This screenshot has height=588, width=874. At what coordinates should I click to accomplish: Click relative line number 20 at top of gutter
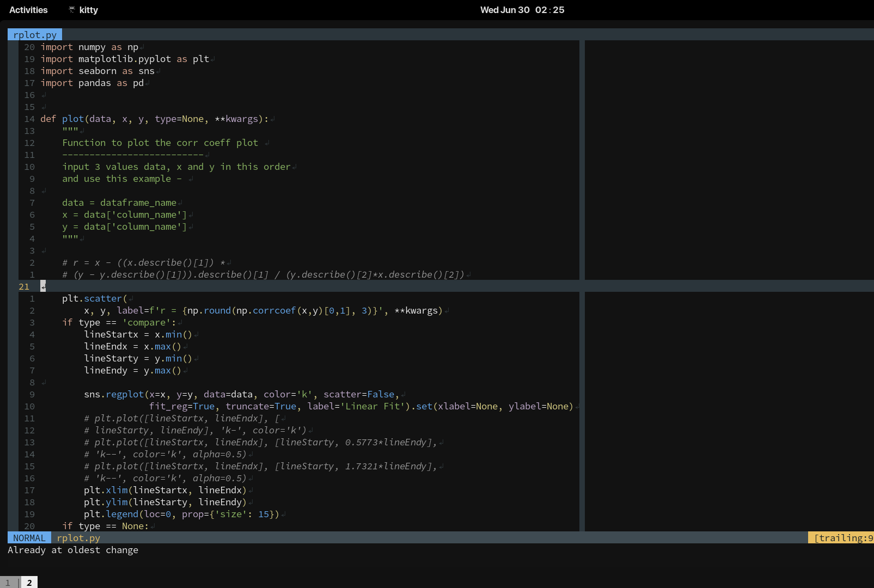29,47
